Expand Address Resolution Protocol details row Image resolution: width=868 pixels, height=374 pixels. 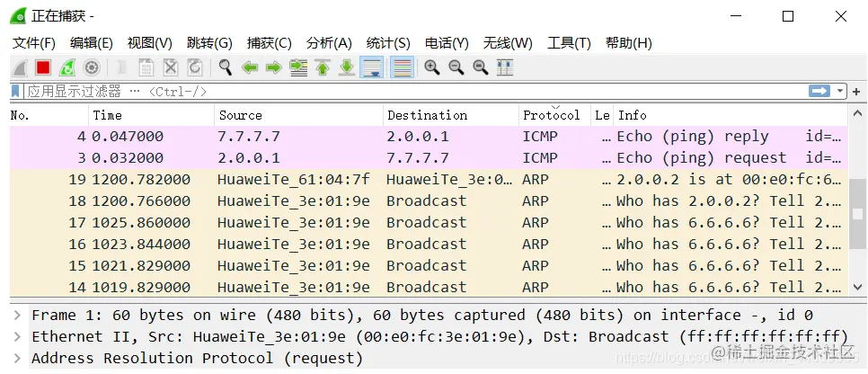click(18, 359)
